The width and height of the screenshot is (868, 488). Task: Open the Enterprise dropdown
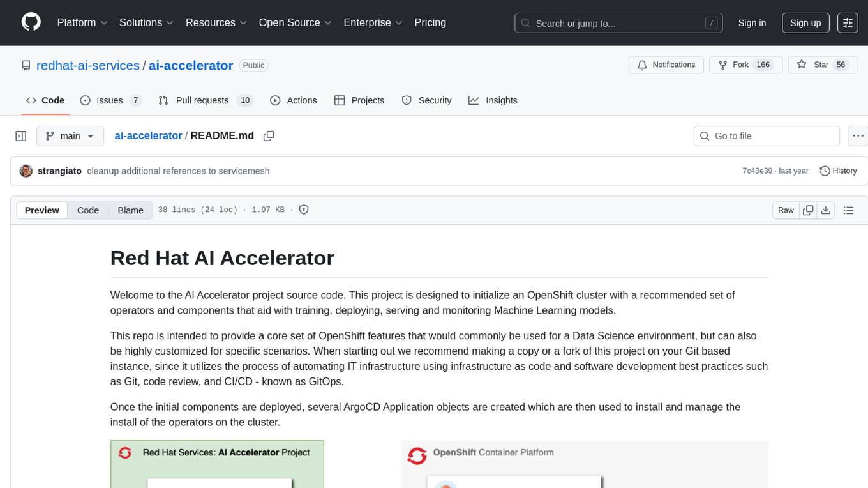click(x=373, y=22)
